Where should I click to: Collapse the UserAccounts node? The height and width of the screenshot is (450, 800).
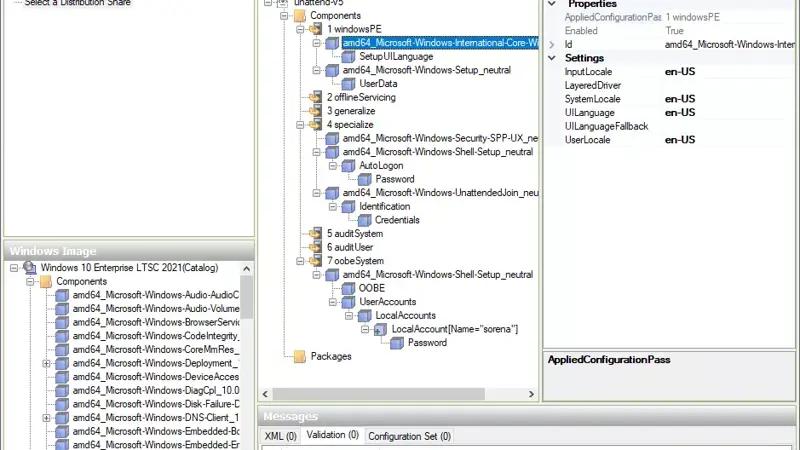(333, 302)
